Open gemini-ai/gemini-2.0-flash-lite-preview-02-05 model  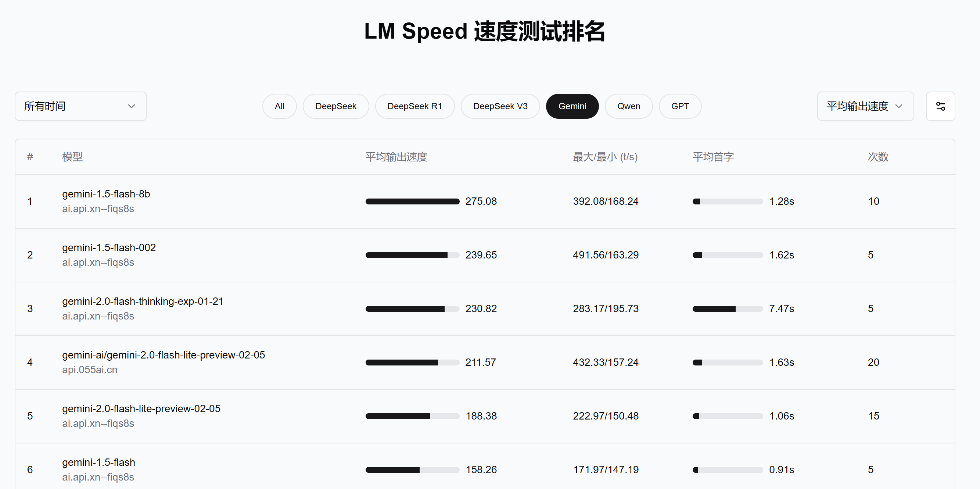click(163, 355)
